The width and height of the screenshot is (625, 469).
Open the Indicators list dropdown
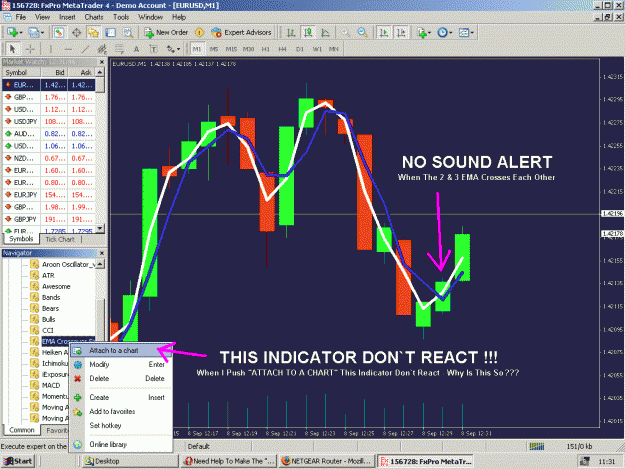[423, 33]
